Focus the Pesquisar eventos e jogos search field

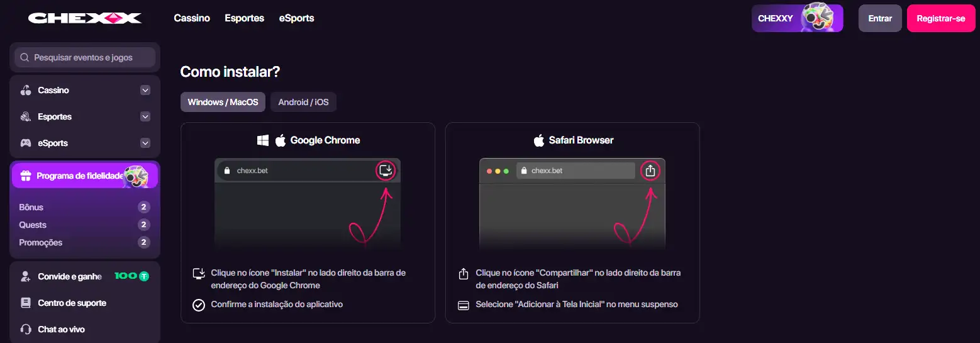85,57
